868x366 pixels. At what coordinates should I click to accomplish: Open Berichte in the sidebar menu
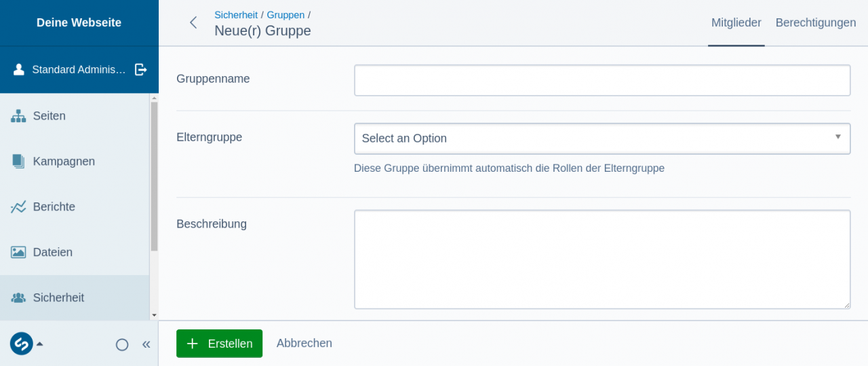[75, 207]
